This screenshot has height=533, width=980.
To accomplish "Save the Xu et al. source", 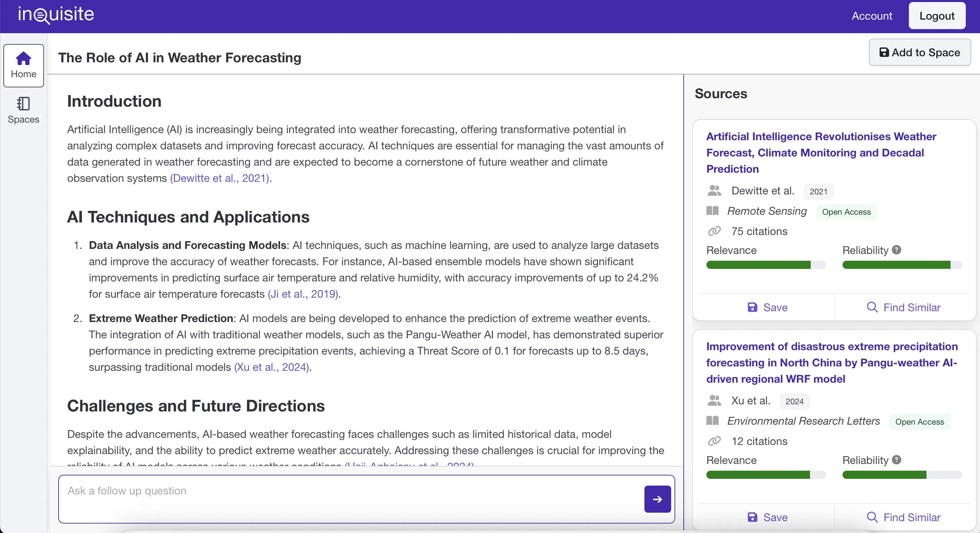I will click(x=767, y=517).
